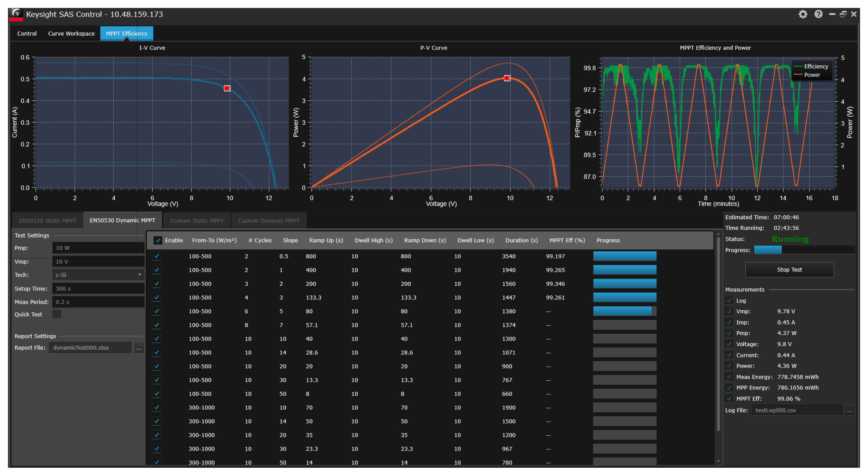Screen dimensions: 868x476
Task: Uncheck the Meas Energy measurement checkbox
Action: 729,377
